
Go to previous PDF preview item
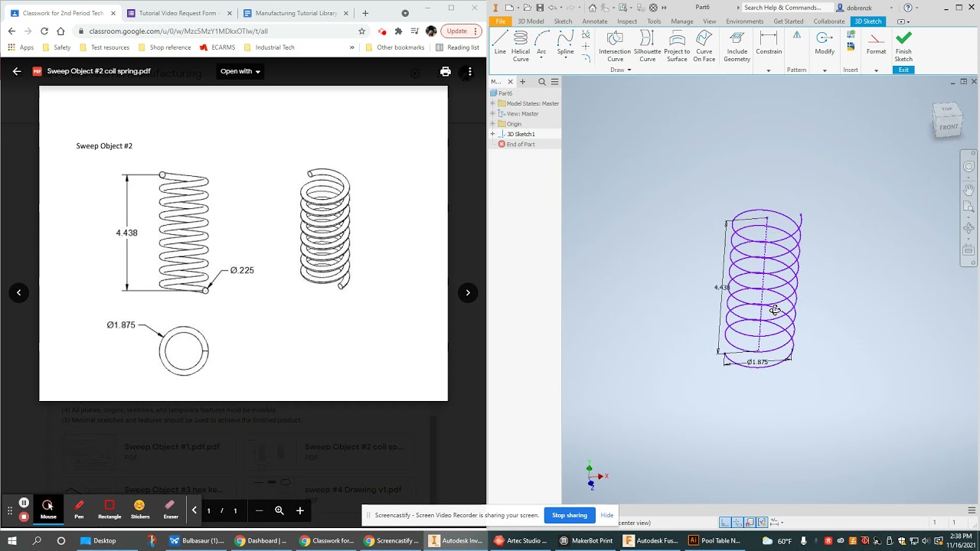tap(19, 292)
